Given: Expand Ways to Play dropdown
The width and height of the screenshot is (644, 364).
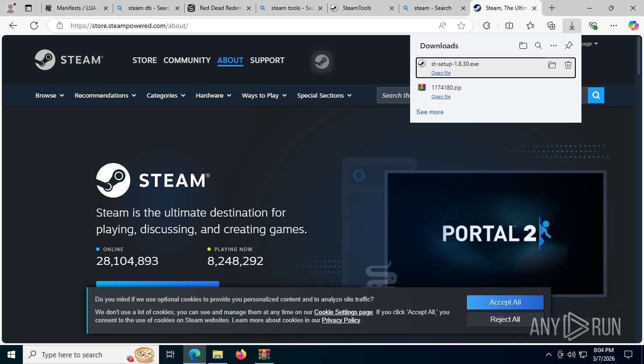Looking at the screenshot, I should pyautogui.click(x=264, y=95).
